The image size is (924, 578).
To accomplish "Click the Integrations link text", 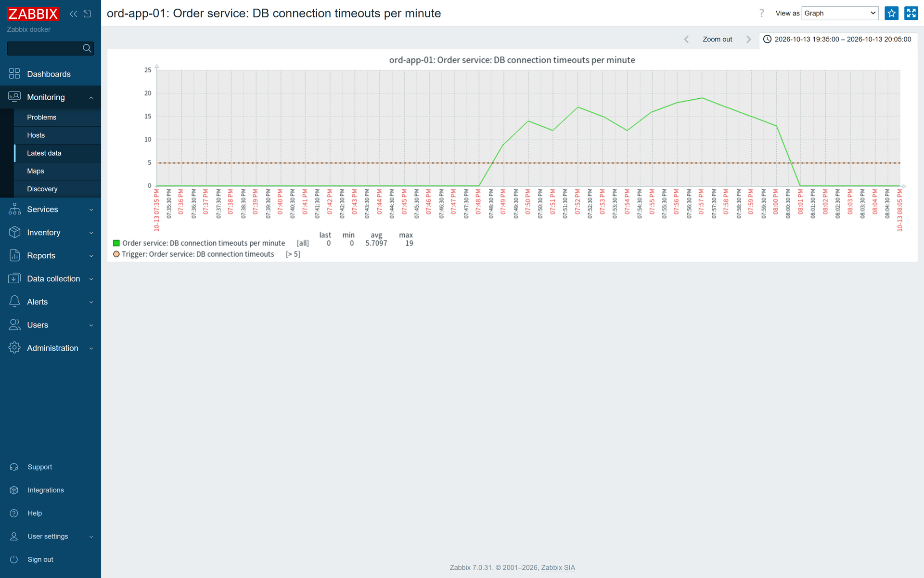I will coord(46,490).
